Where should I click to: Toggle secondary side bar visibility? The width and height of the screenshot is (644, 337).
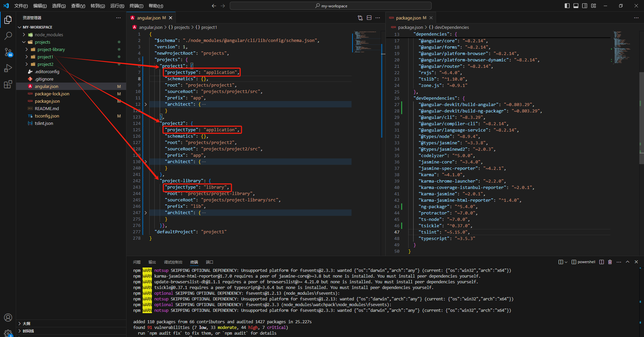click(585, 6)
